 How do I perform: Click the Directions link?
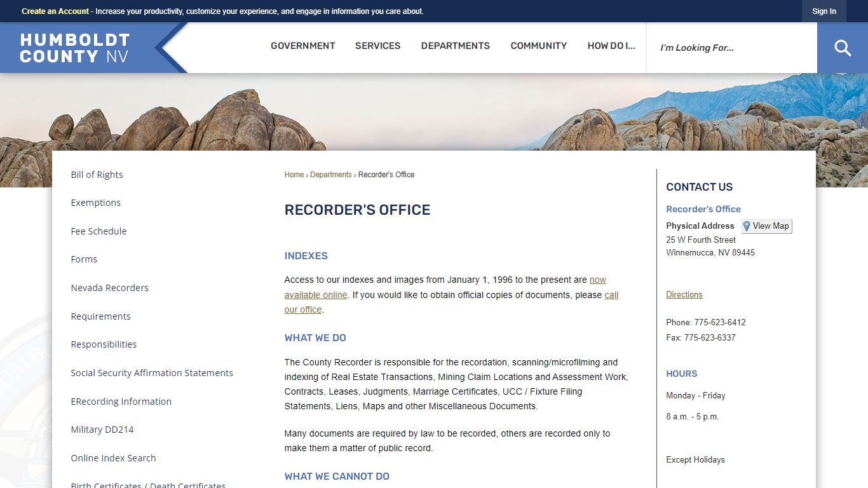(x=684, y=295)
